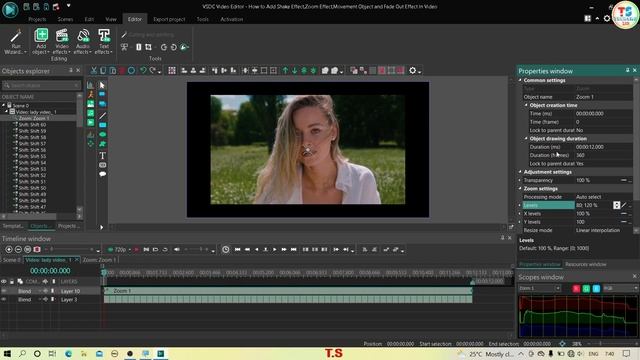The image size is (640, 360).
Task: Open the Scenes menu tab
Action: click(65, 19)
